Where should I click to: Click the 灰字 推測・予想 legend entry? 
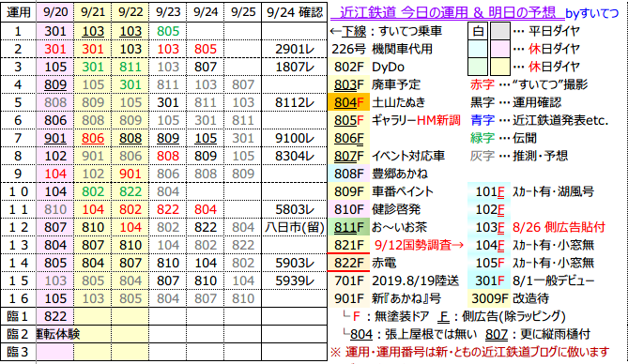(x=519, y=156)
